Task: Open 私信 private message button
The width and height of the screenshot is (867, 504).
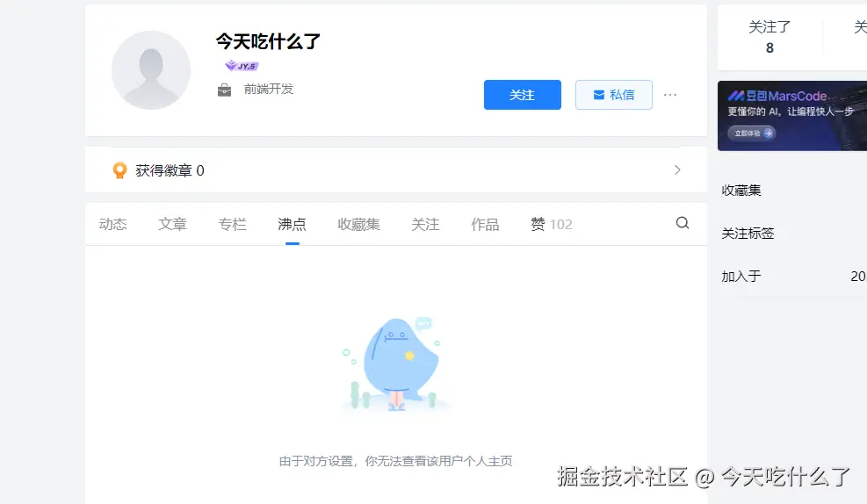Action: 613,95
